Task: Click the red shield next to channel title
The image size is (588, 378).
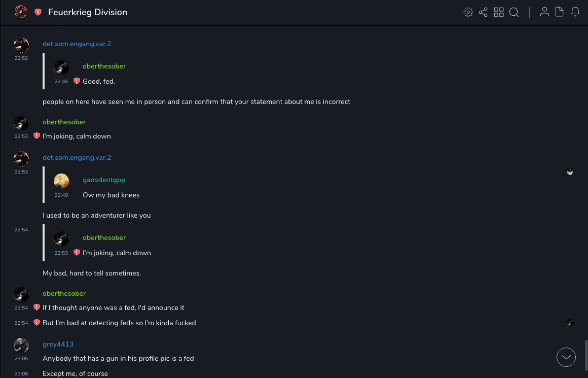Action: (x=38, y=12)
